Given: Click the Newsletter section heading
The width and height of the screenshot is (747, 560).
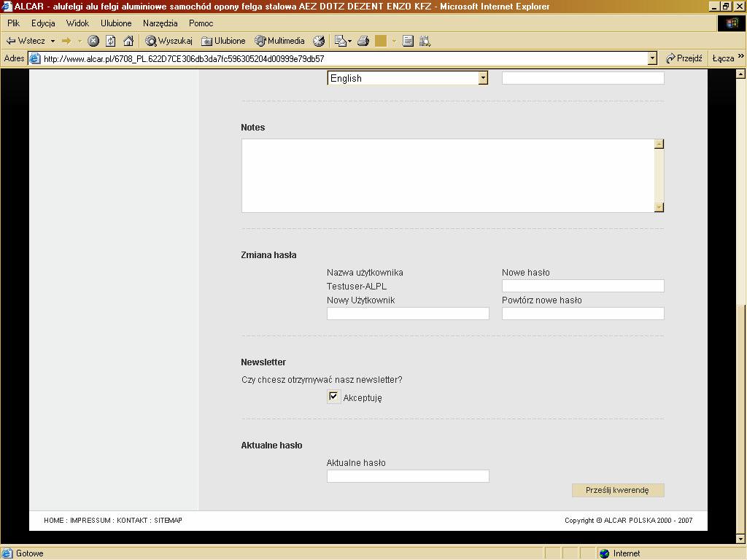Looking at the screenshot, I should (x=263, y=362).
